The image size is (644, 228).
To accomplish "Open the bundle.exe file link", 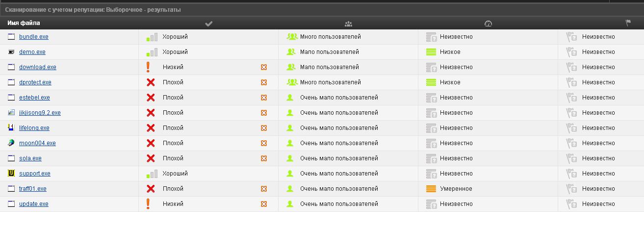I will click(x=33, y=37).
